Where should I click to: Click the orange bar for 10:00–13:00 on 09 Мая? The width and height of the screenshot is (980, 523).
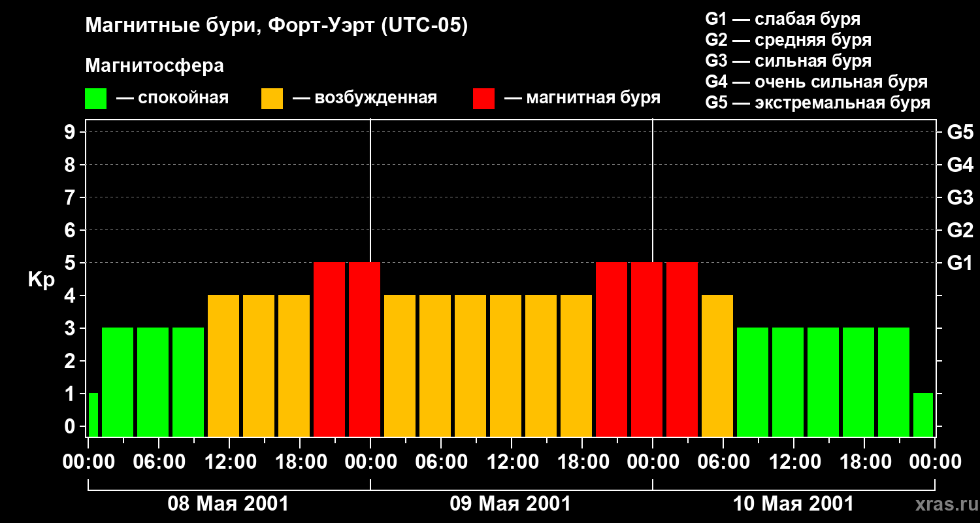pos(506,366)
